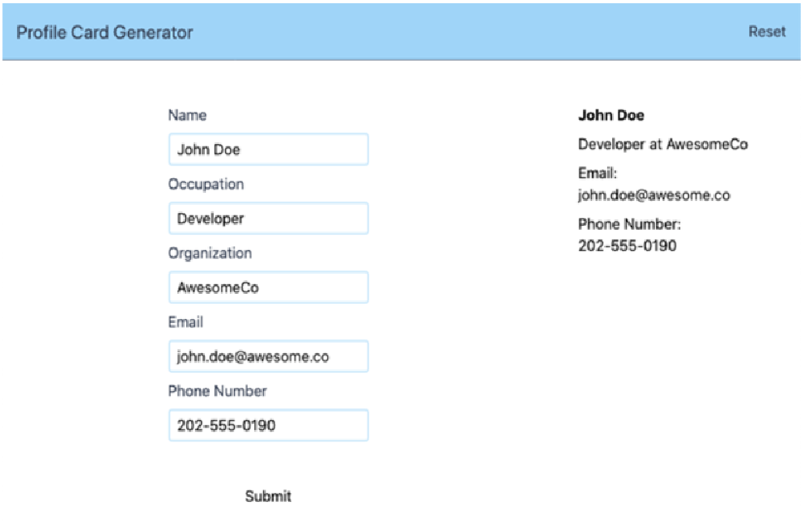
Task: Click Phone Number: label on profile card
Action: point(629,223)
